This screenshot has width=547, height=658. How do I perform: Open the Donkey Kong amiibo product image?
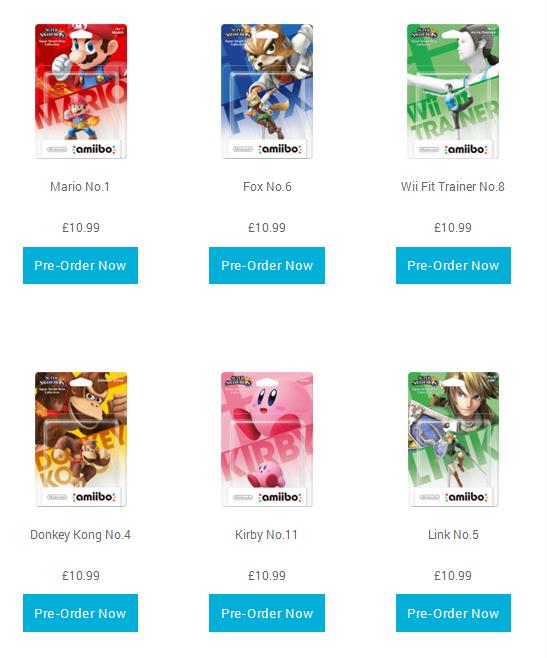click(x=81, y=439)
